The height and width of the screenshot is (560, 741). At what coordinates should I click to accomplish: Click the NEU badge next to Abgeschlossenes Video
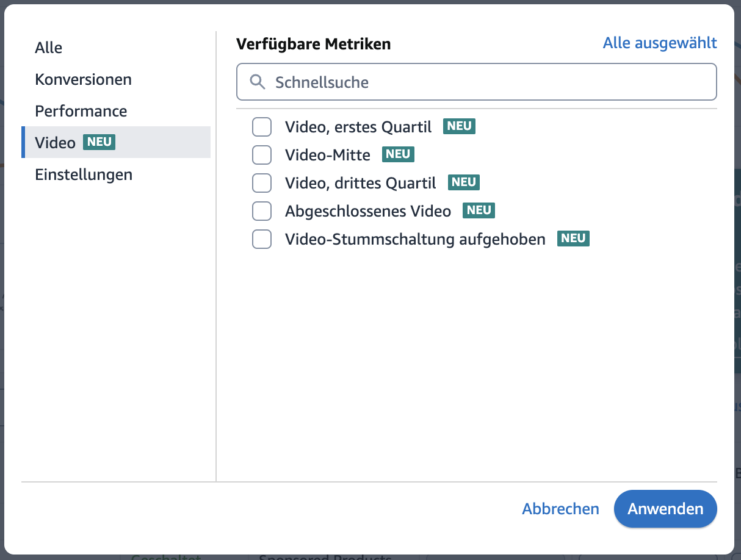479,210
